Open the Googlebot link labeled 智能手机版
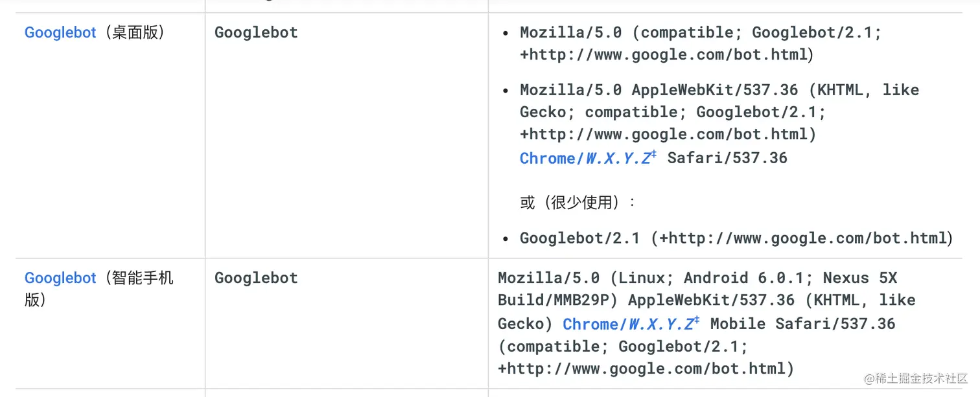 (60, 278)
